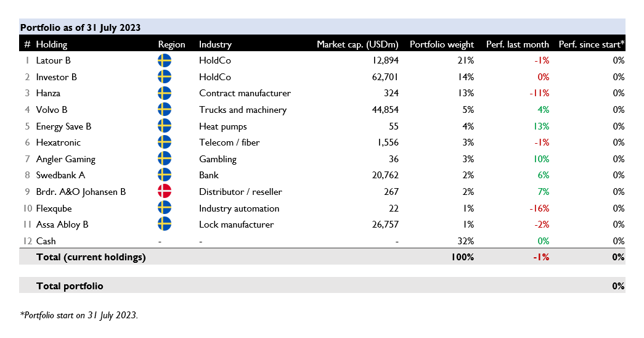Click the Hexatronic holding name
The width and height of the screenshot is (644, 338).
pos(59,142)
